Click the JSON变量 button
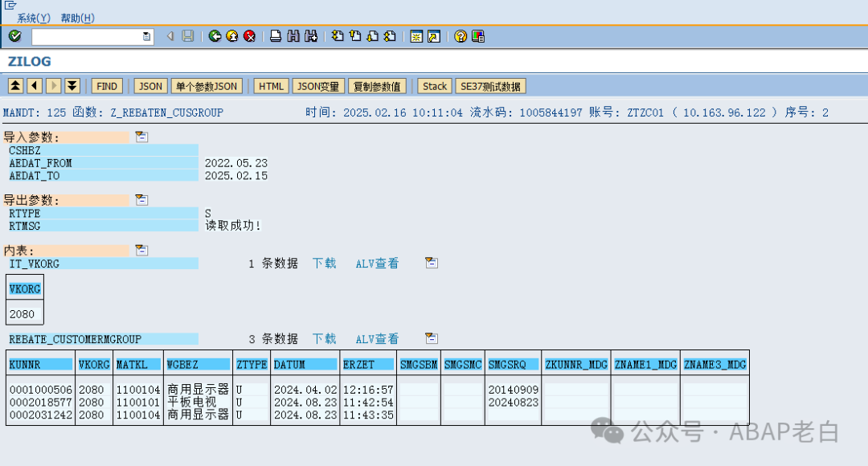 318,86
